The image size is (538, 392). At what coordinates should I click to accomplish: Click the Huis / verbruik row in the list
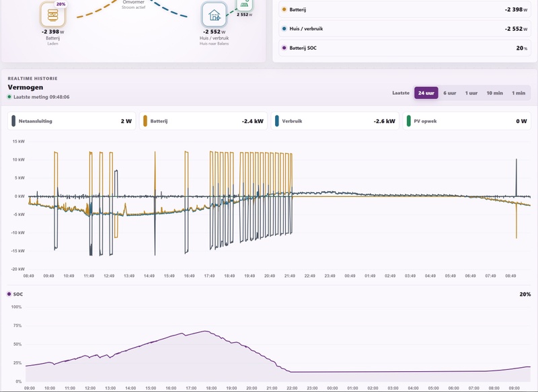coord(405,29)
